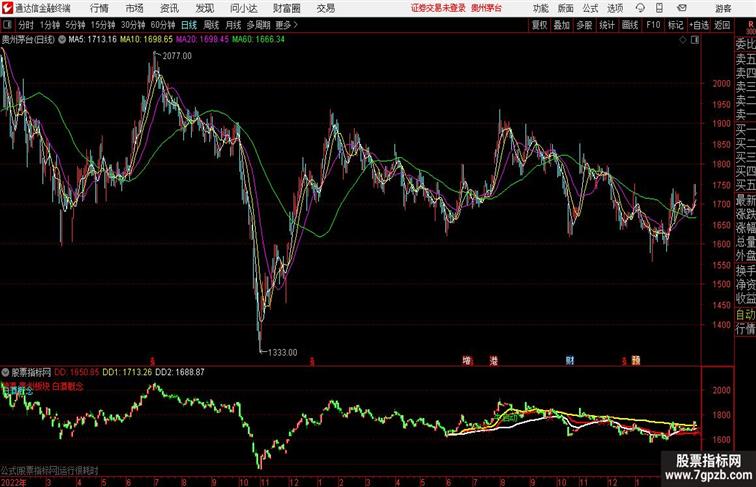This screenshot has width=756, height=487.
Task: Click the DD1: 1713.26 value
Action: [x=127, y=372]
